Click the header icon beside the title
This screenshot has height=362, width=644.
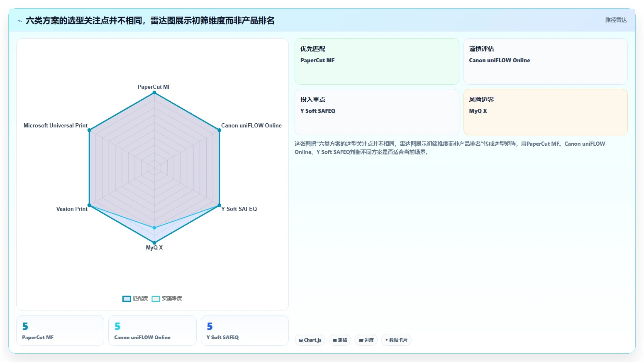click(20, 21)
